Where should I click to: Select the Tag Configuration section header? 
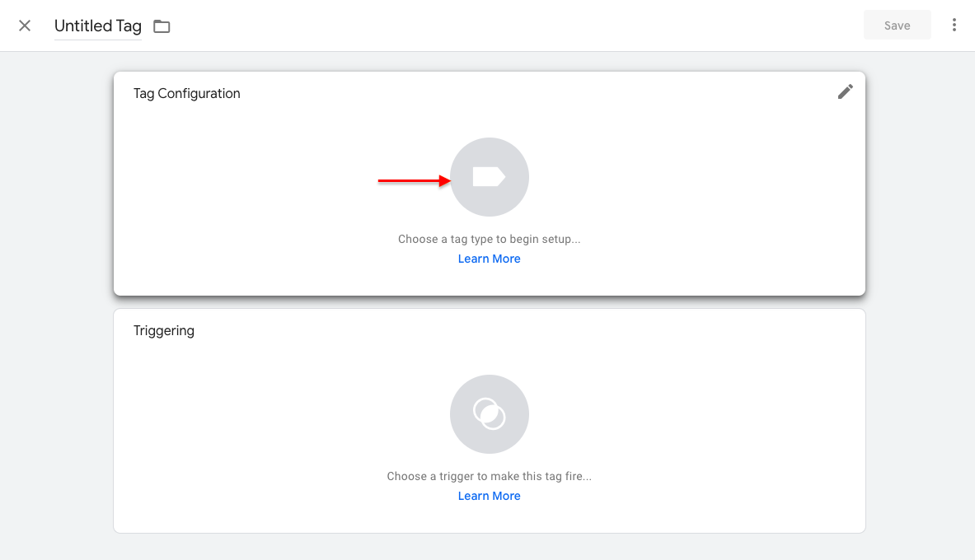coord(186,93)
